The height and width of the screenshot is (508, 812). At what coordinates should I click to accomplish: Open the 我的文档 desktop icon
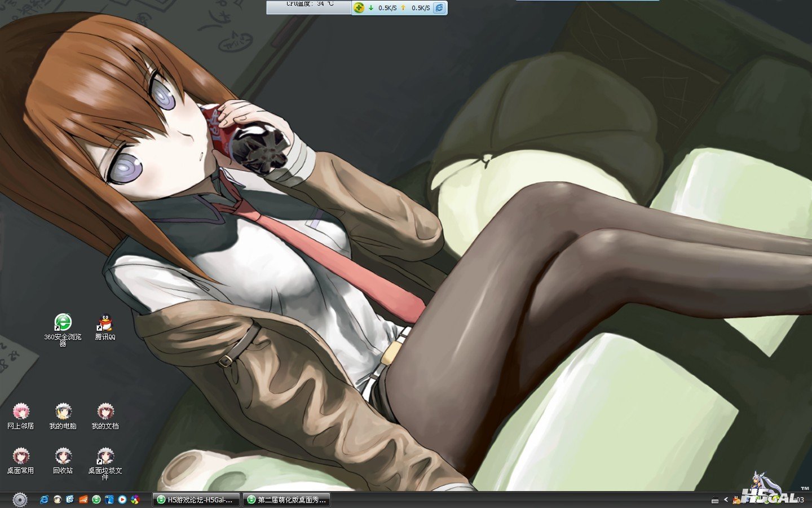tap(105, 412)
